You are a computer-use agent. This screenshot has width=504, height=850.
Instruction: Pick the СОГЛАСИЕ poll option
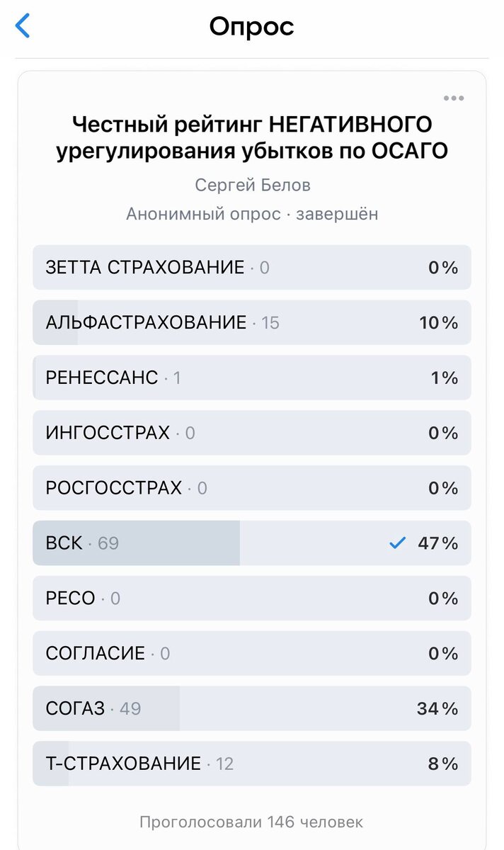(252, 654)
